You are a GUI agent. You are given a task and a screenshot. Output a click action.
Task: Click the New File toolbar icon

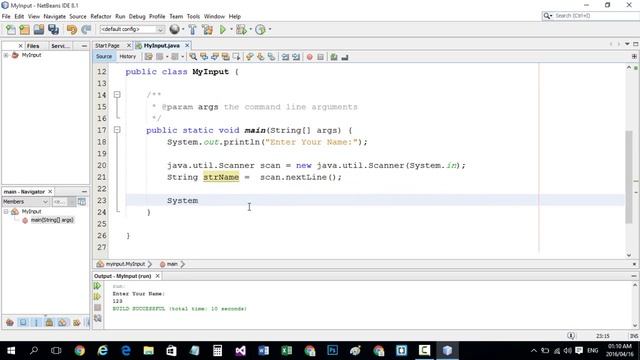point(11,29)
